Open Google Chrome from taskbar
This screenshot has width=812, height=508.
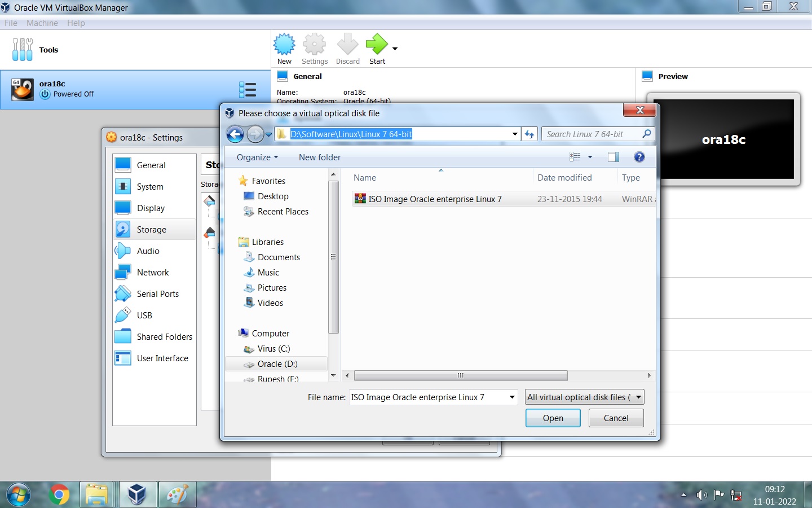point(59,495)
